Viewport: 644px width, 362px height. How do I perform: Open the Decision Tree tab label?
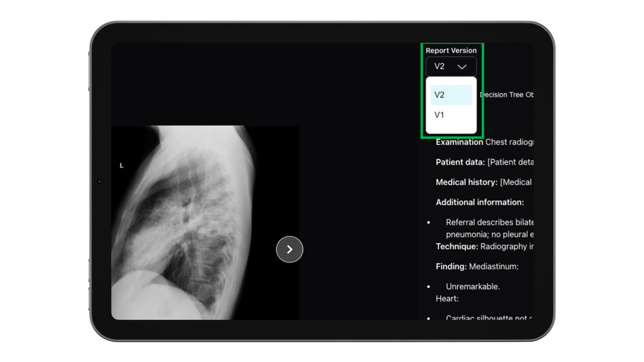coord(507,95)
